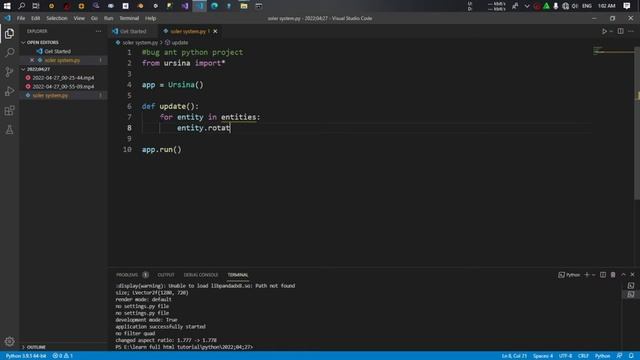The height and width of the screenshot is (360, 640).
Task: Open Windows Start menu
Action: 7,6
